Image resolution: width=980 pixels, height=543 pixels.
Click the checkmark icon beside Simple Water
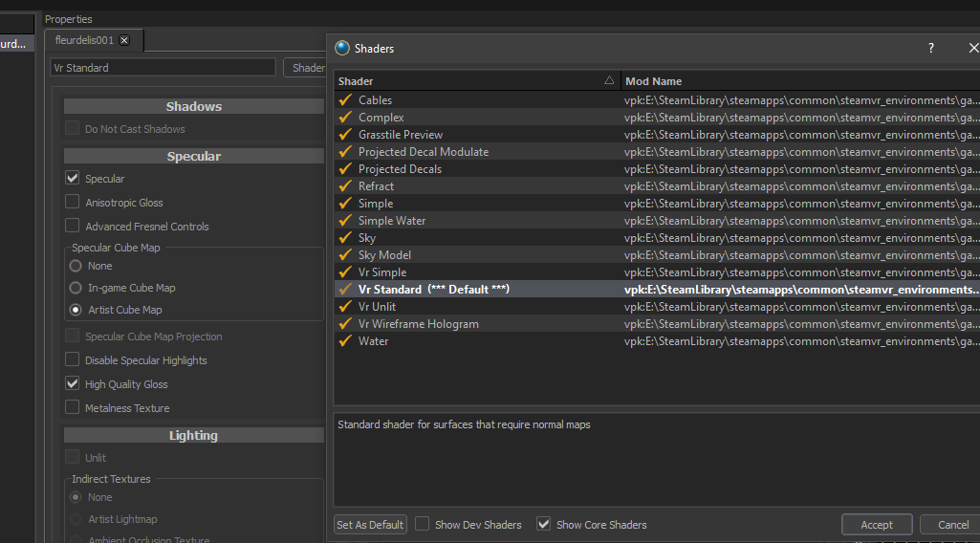[x=345, y=220]
